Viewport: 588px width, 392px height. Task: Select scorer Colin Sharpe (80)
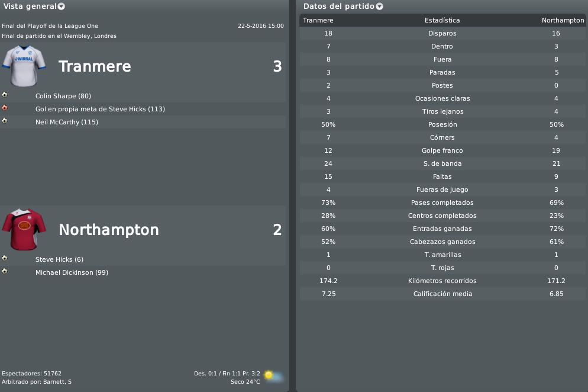click(x=63, y=96)
